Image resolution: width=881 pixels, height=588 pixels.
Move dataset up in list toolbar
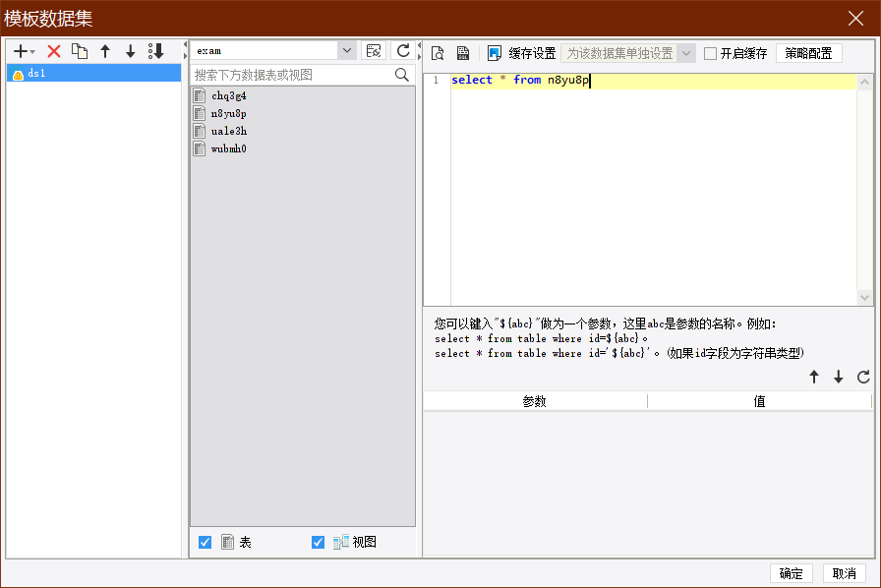tap(105, 51)
